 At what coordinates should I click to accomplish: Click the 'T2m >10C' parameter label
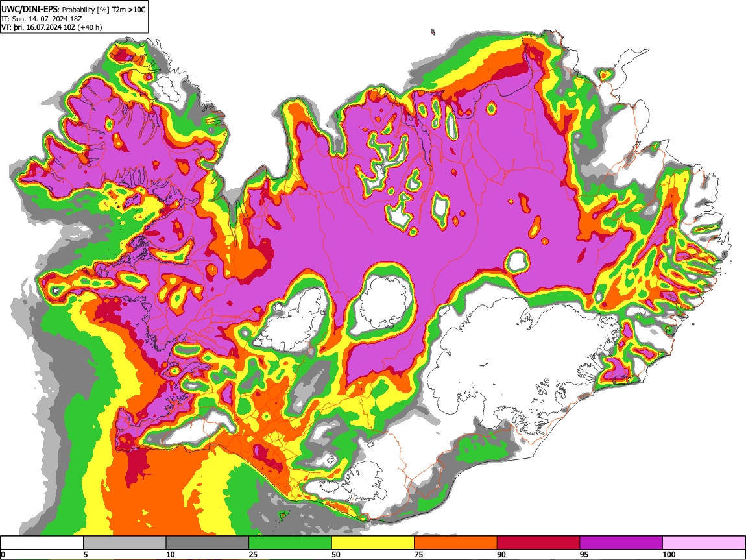point(128,10)
